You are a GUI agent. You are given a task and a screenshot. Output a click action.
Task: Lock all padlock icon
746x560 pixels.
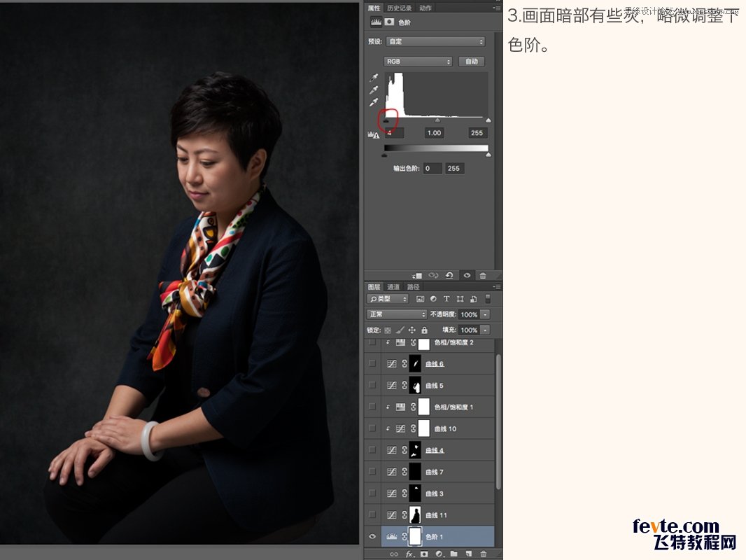(424, 330)
